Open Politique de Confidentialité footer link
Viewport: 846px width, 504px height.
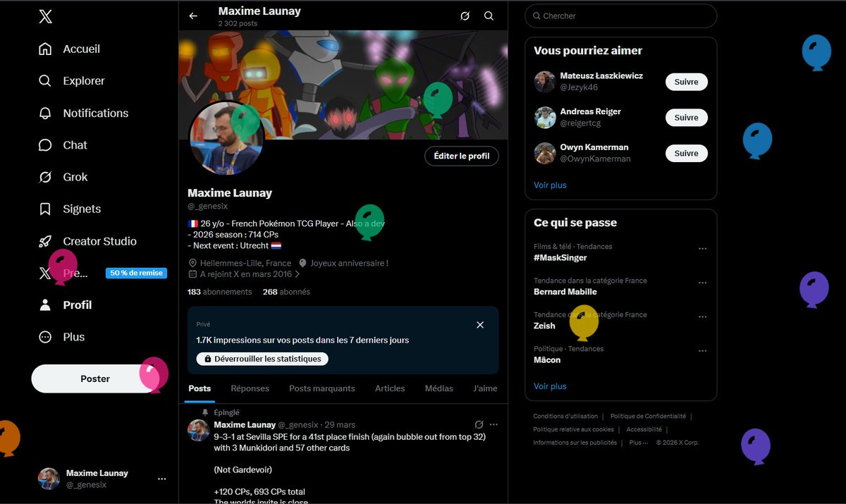pos(648,417)
